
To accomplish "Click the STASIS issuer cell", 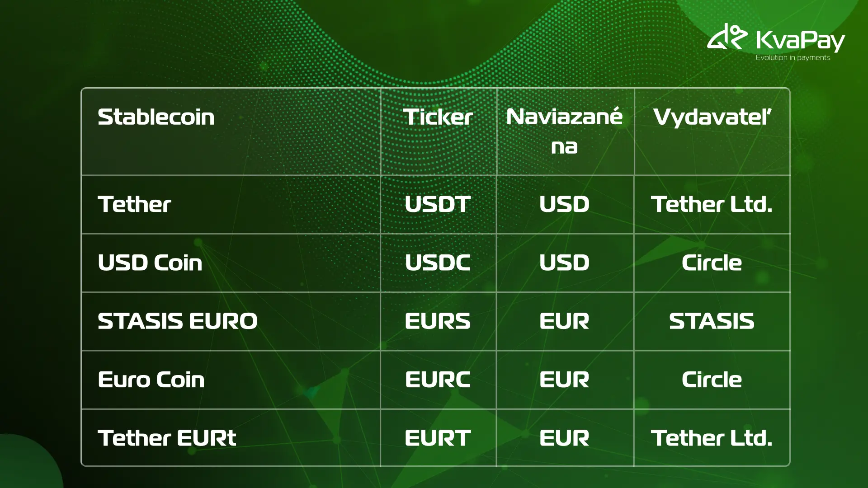I will [712, 321].
